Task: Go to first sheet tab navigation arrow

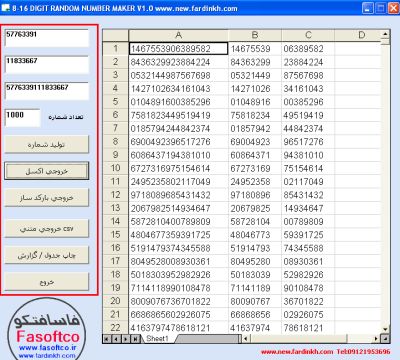Action: point(106,339)
